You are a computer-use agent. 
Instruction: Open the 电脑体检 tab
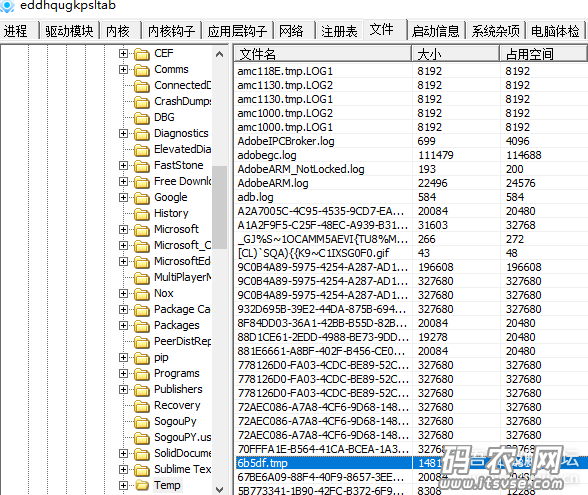coord(555,30)
